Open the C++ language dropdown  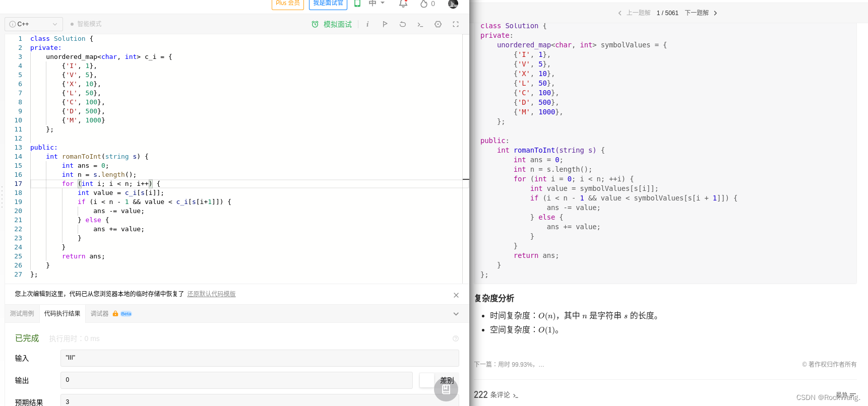pos(34,24)
